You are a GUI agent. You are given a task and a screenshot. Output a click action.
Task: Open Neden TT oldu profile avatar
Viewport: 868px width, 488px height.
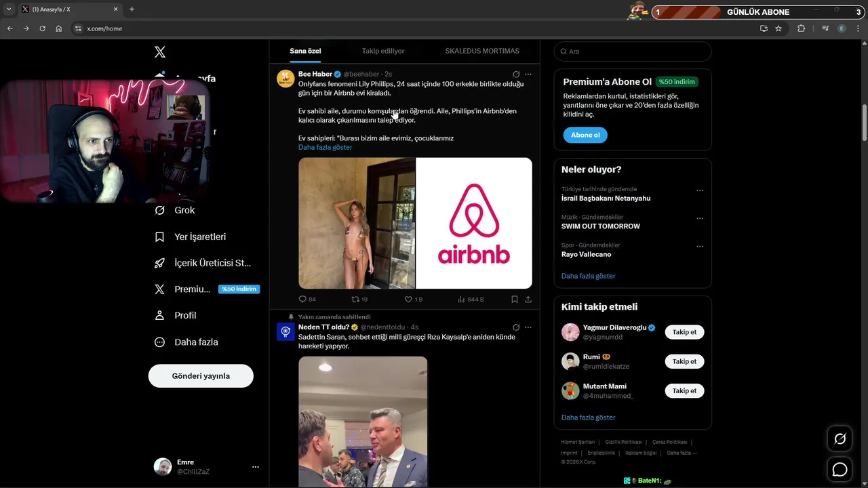(285, 331)
